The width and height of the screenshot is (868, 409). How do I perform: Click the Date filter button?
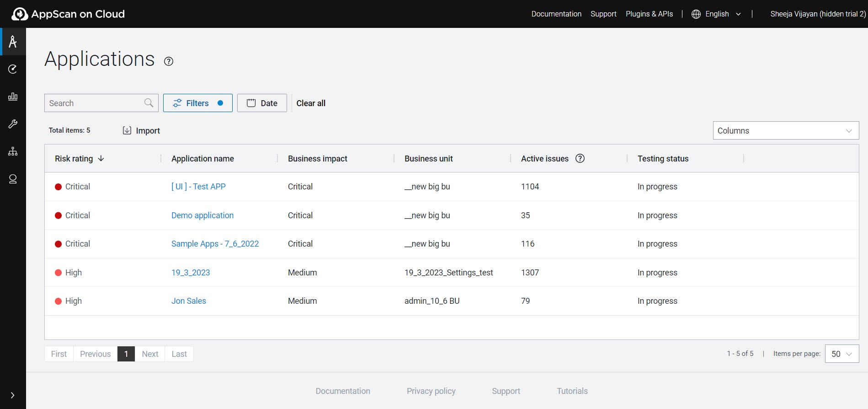(262, 103)
